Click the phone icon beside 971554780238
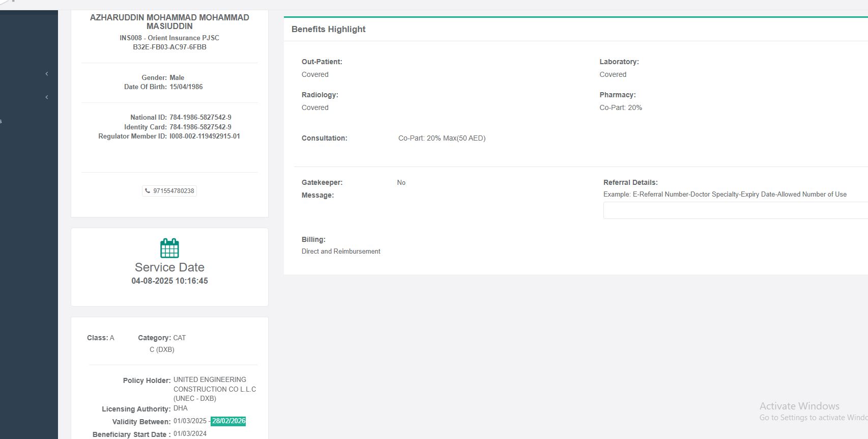The height and width of the screenshot is (439, 868). pos(148,191)
